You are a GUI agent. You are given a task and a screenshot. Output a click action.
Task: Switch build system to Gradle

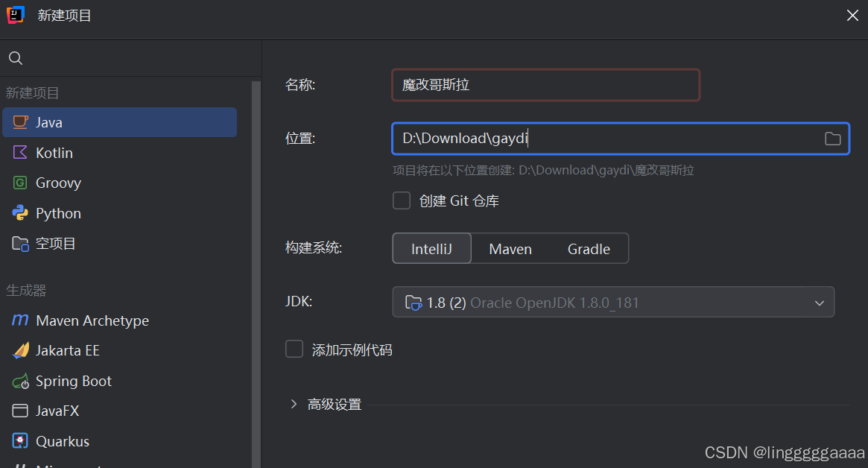pyautogui.click(x=589, y=249)
